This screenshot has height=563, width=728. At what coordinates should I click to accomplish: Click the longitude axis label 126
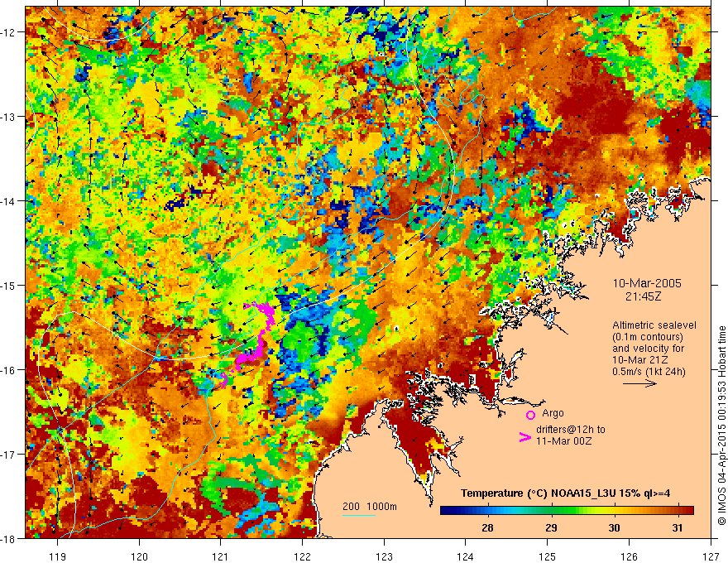pos(629,556)
